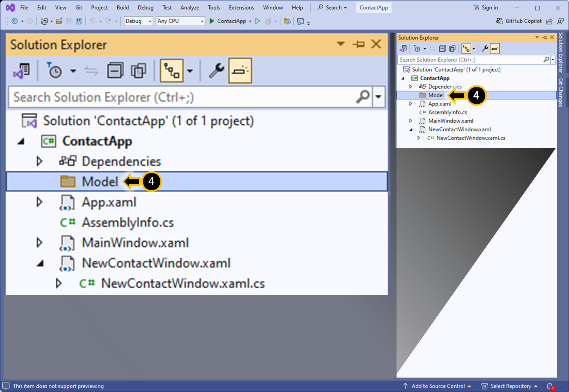Click the notifications bell in the status bar
This screenshot has height=392, width=569.
(x=550, y=386)
